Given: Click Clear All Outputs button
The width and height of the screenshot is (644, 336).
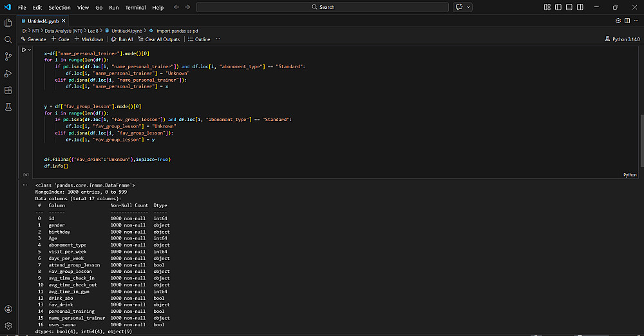Looking at the screenshot, I should (x=159, y=39).
